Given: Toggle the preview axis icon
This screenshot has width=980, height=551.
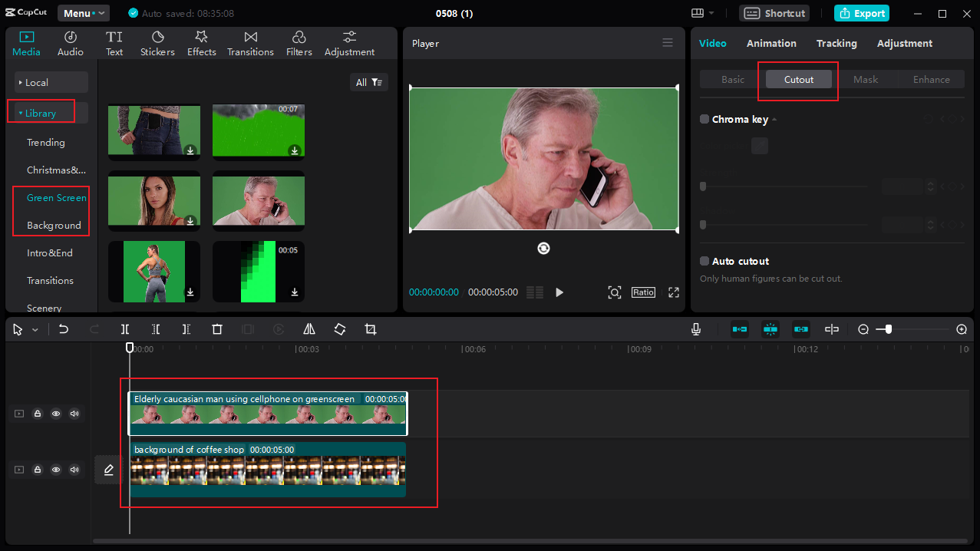Looking at the screenshot, I should coord(832,329).
